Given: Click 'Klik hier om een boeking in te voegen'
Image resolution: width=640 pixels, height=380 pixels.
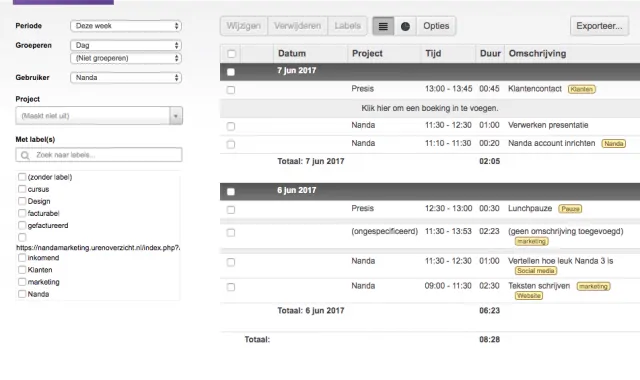Looking at the screenshot, I should tap(430, 108).
